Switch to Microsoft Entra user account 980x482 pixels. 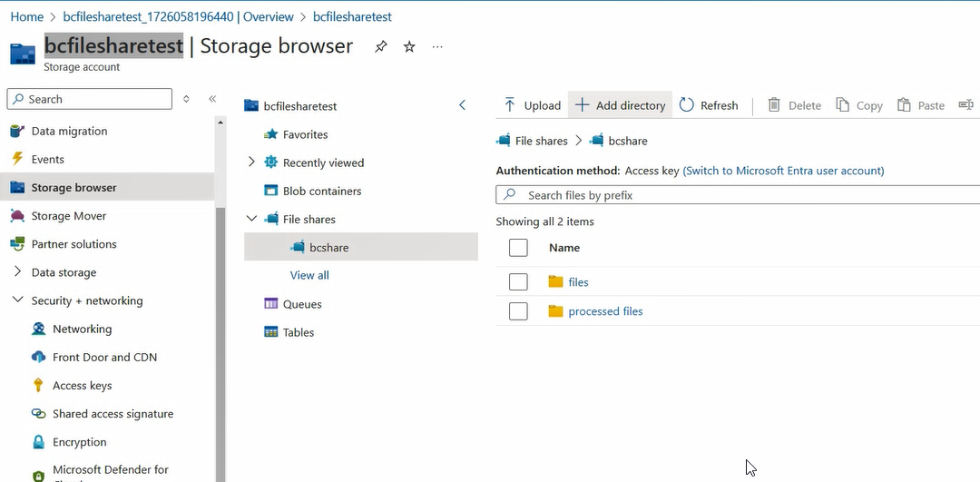click(x=783, y=171)
